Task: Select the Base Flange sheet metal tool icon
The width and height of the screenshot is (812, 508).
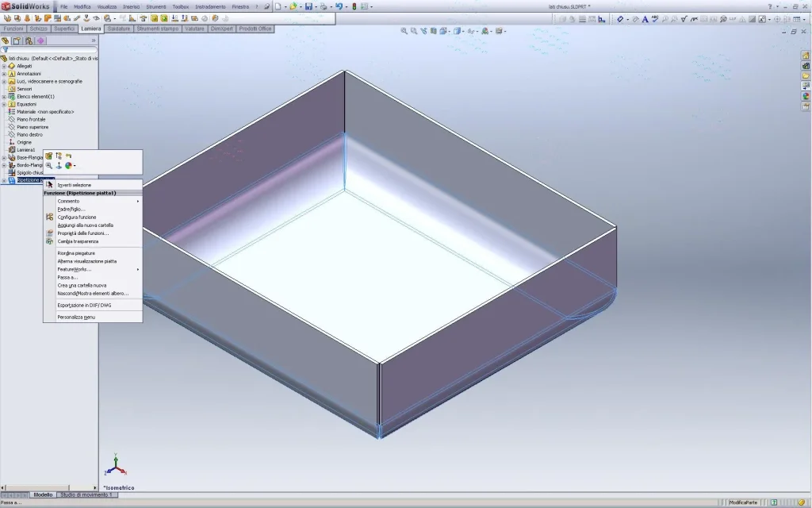Action: point(7,18)
